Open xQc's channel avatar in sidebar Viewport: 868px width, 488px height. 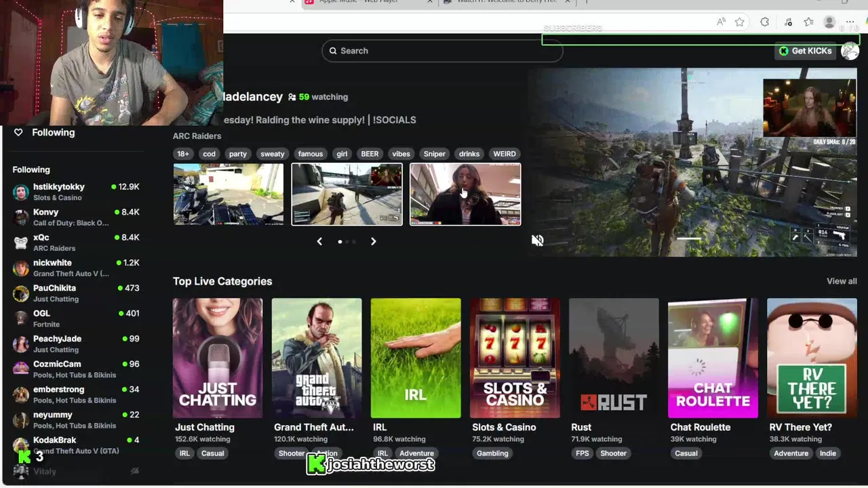click(21, 243)
